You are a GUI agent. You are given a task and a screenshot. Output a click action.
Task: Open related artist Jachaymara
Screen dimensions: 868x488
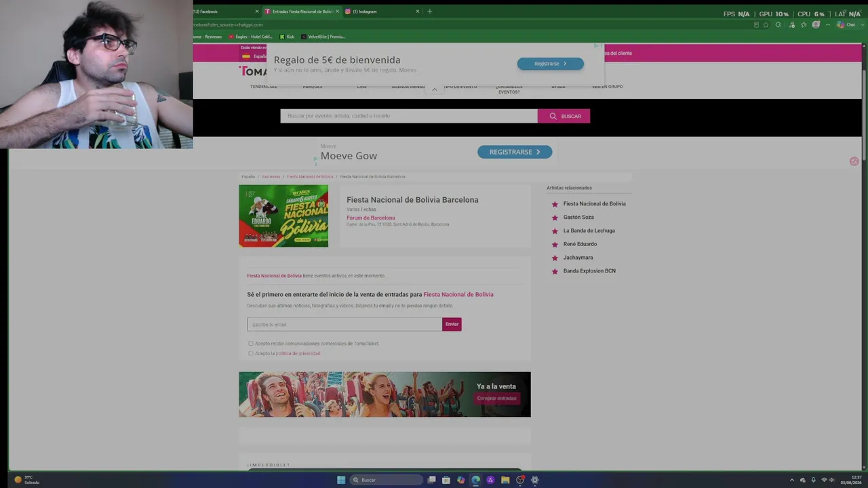pos(578,258)
